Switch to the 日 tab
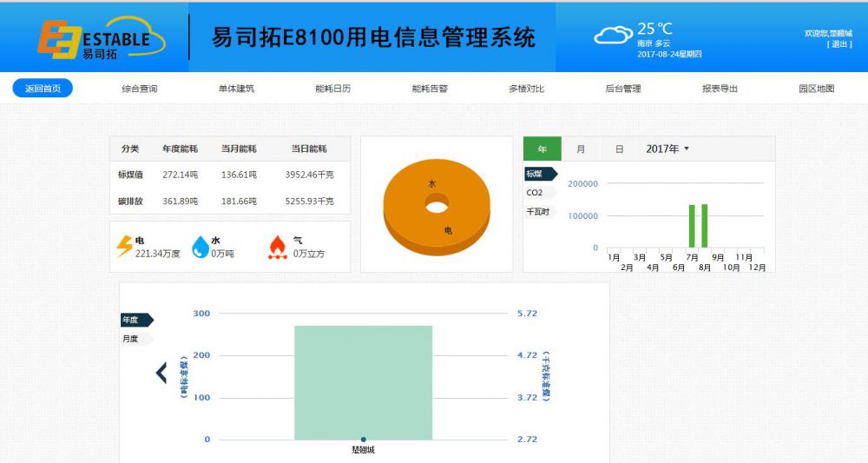Viewport: 868px width, 463px height. point(619,149)
